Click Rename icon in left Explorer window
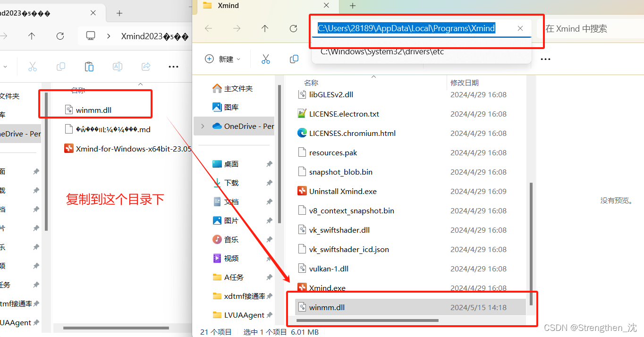 pos(118,67)
